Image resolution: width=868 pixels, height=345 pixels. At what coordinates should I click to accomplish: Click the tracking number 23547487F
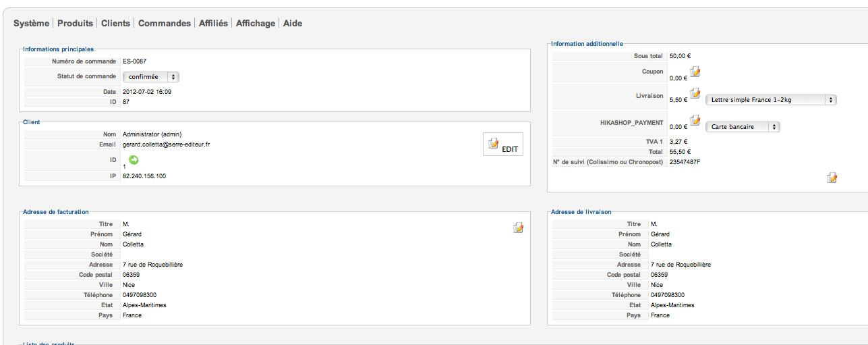(x=685, y=162)
